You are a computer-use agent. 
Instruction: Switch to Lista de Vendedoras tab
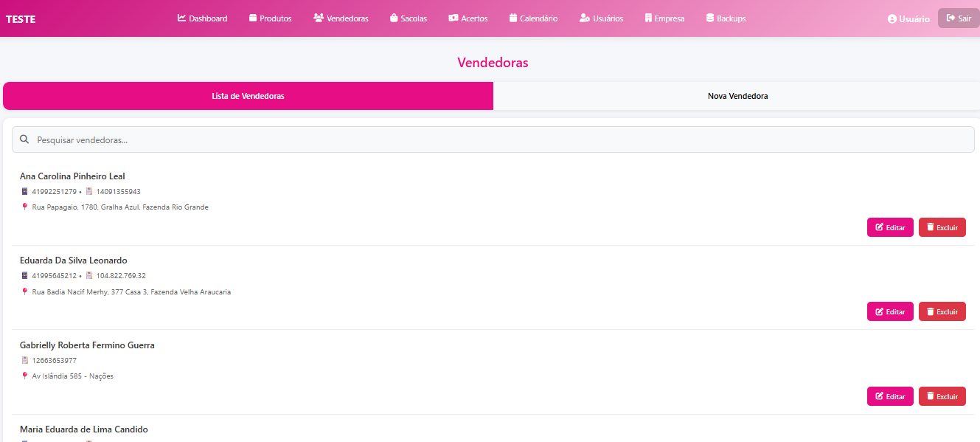tap(248, 96)
